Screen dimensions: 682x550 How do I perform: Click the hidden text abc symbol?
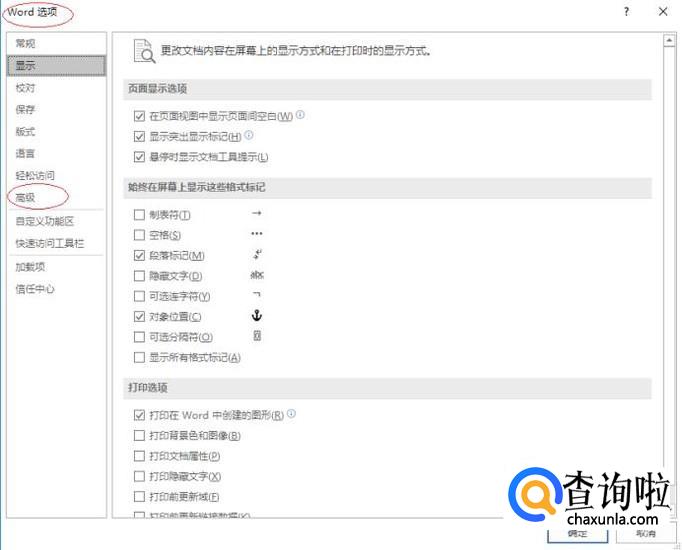coord(257,275)
